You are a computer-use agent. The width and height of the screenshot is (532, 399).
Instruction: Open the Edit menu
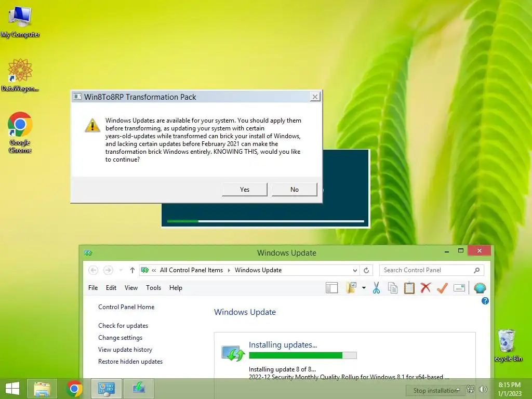(111, 288)
